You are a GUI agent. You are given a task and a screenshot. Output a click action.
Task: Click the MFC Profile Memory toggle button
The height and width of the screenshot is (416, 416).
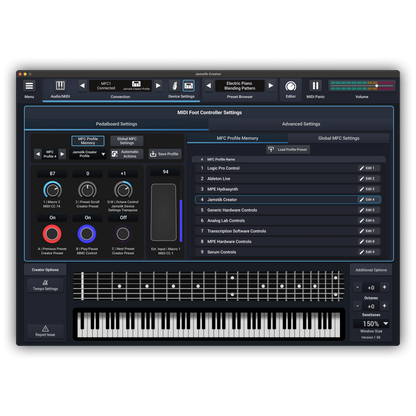click(88, 141)
